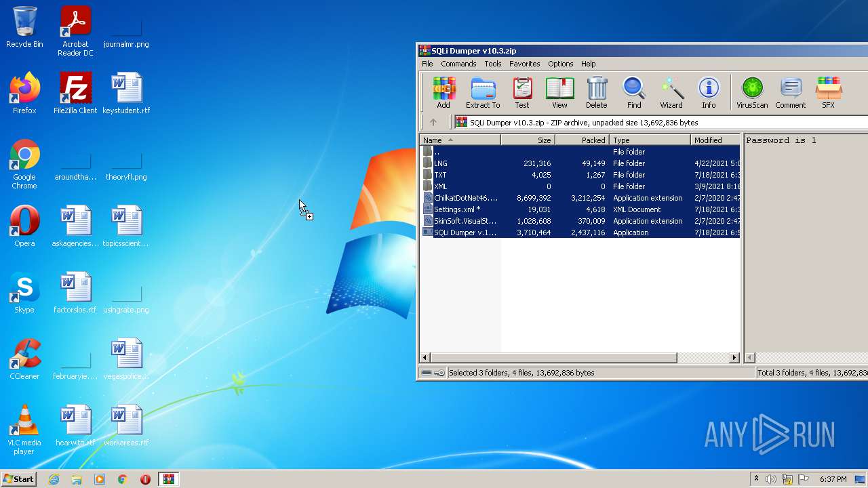Open the File menu

pos(427,64)
